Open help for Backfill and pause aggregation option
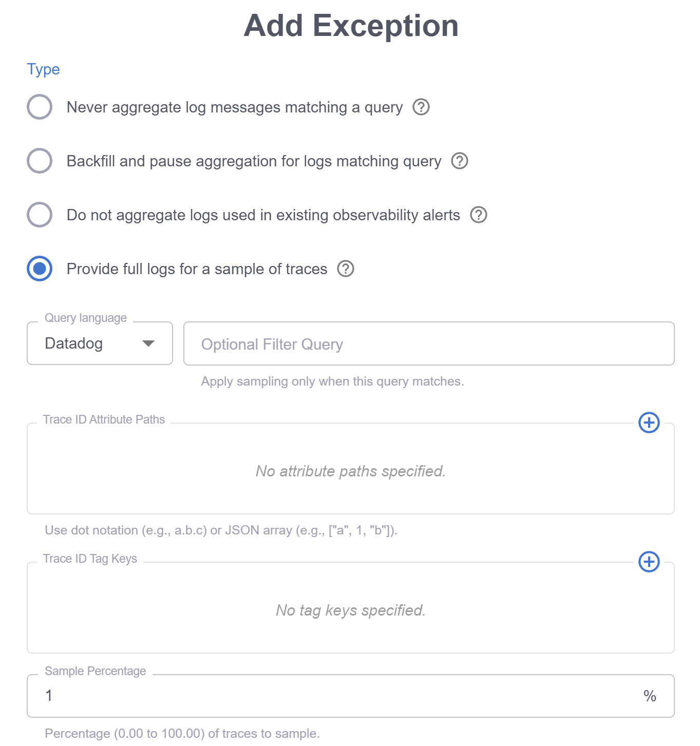Viewport: 700px width, 746px height. pos(460,161)
